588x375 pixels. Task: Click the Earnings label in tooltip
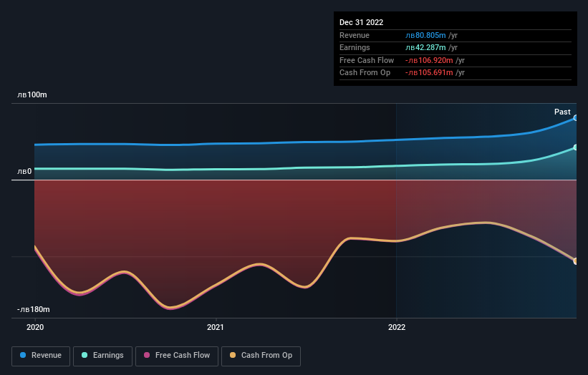coord(355,47)
